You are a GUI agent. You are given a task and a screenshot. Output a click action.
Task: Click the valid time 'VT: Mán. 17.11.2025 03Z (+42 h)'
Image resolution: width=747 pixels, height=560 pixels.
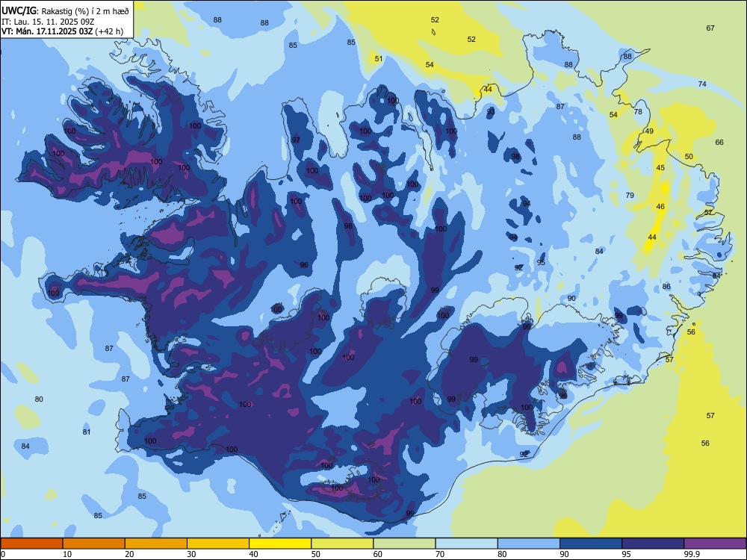pos(63,31)
